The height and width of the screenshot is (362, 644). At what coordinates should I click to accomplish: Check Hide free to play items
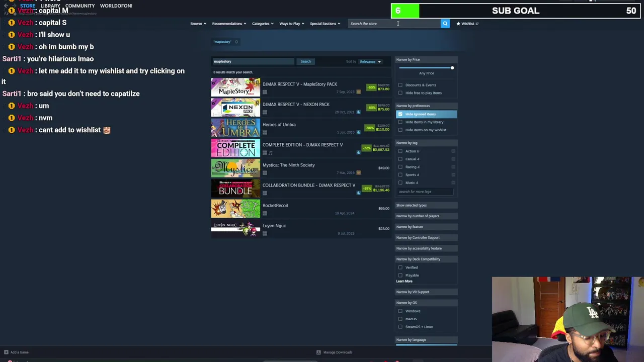pyautogui.click(x=400, y=93)
